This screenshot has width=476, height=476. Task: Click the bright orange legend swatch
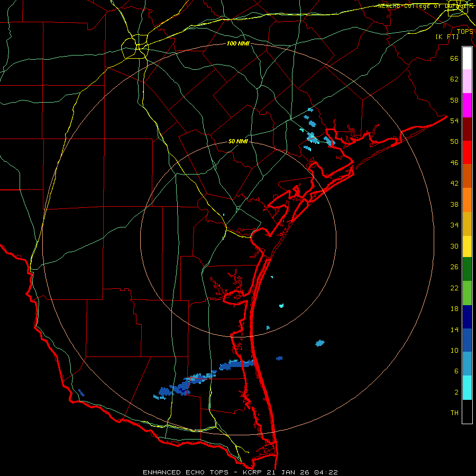click(x=467, y=200)
